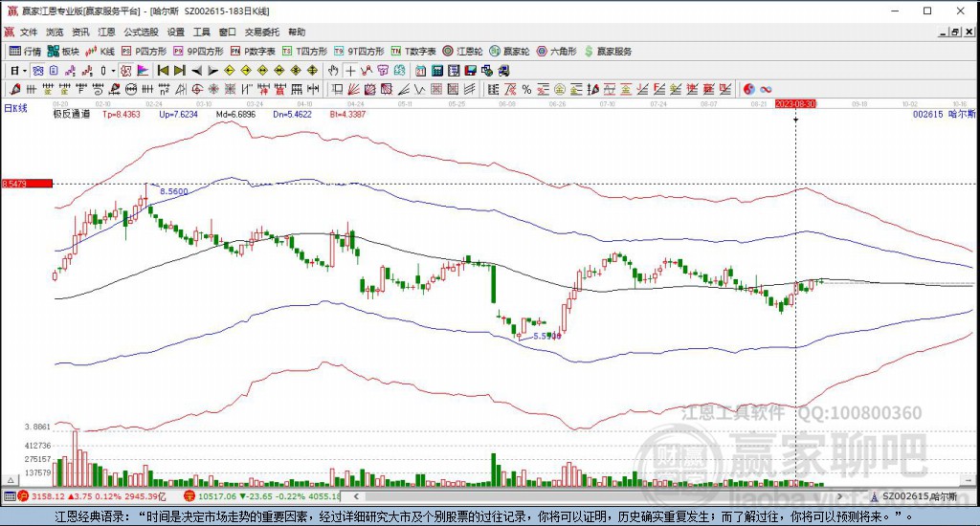The image size is (980, 526).
Task: Click the flag chart icon
Action: click(x=144, y=71)
